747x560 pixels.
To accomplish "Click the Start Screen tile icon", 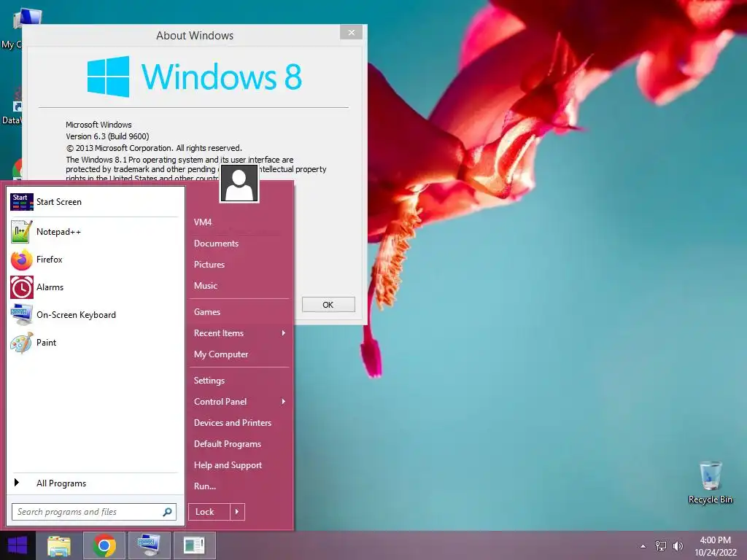I will [22, 202].
